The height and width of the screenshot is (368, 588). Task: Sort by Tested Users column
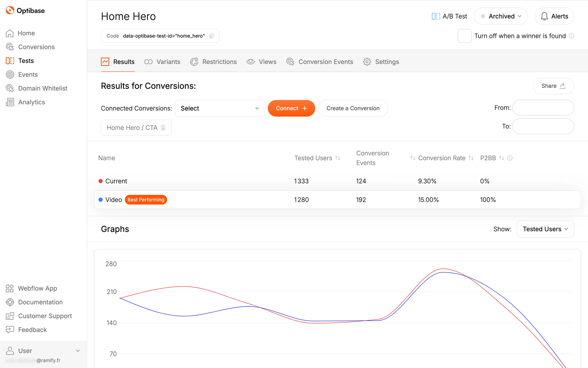(337, 158)
